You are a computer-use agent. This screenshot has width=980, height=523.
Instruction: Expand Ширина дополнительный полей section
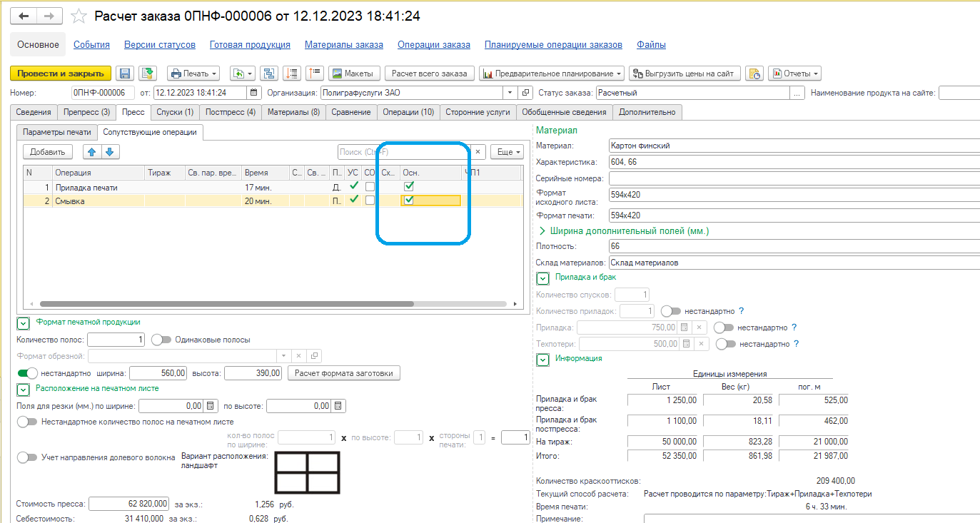pos(542,231)
